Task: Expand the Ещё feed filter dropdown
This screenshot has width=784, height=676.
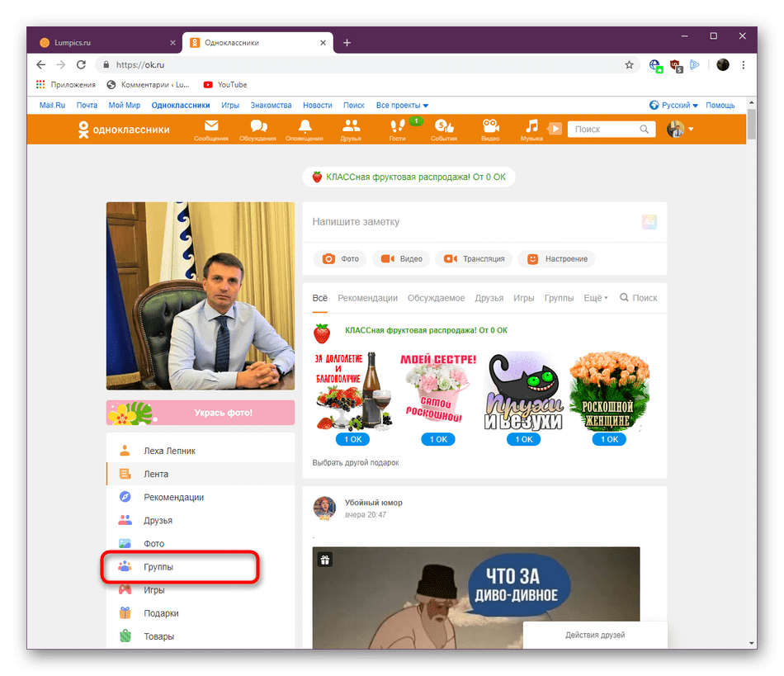Action: (x=596, y=297)
